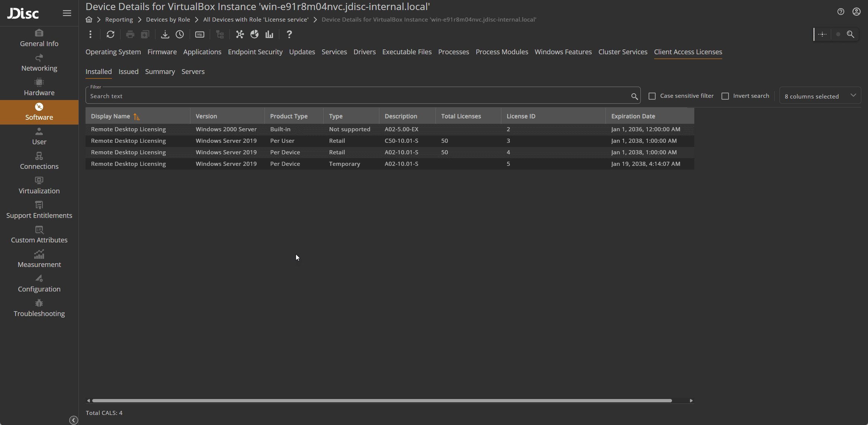868x425 pixels.
Task: Click the question mark help toolbar icon
Action: (x=289, y=35)
